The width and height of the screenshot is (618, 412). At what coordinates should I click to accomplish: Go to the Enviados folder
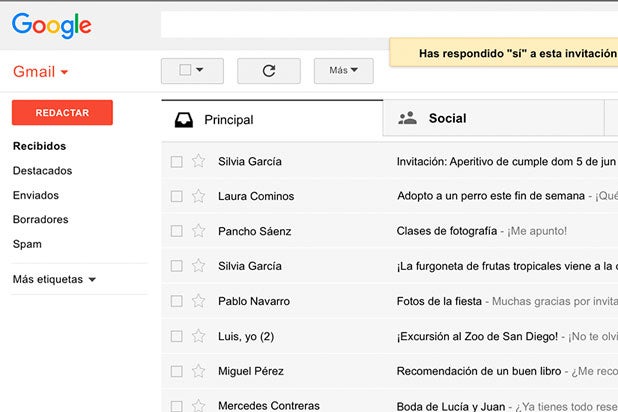tap(36, 195)
